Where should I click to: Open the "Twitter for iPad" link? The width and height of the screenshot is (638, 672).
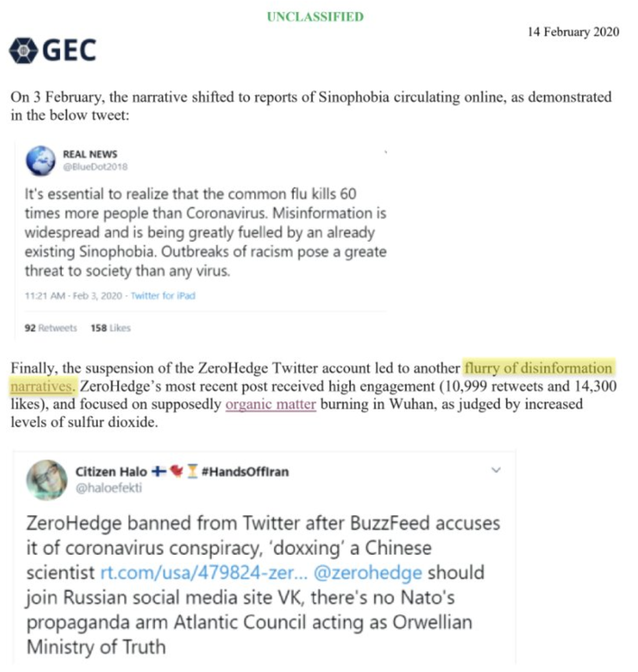tap(163, 296)
